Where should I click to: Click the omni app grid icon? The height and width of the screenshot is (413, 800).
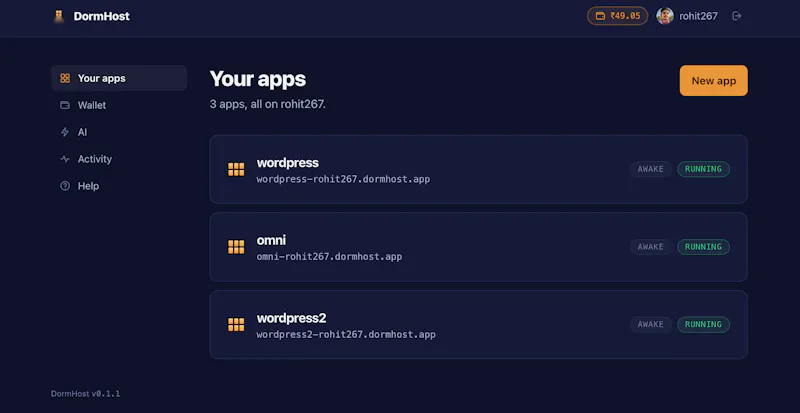tap(236, 247)
